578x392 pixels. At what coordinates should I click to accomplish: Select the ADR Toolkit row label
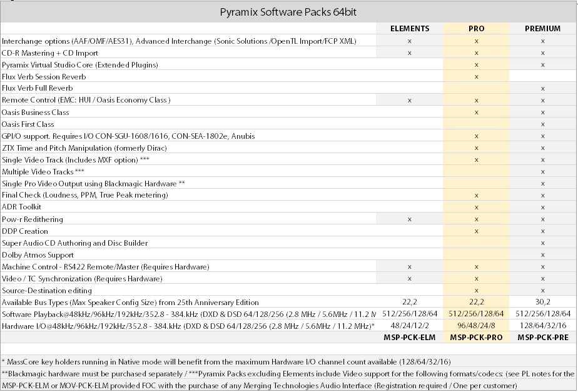[21, 207]
